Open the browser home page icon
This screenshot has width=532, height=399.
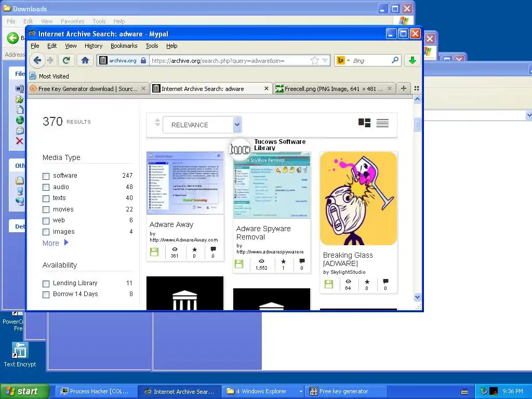(85, 60)
